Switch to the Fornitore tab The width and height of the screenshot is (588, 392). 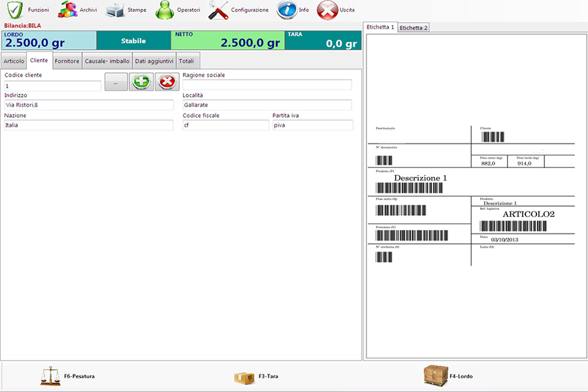coord(67,61)
